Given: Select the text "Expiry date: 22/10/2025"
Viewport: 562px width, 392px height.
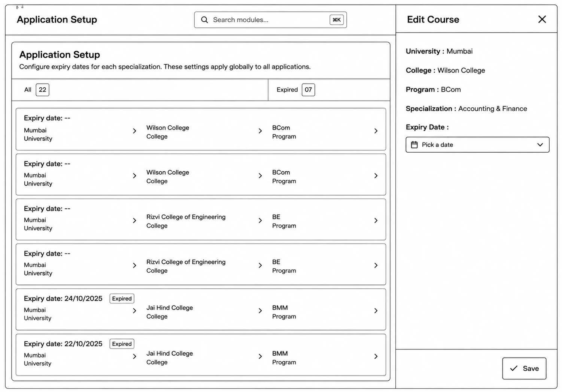Looking at the screenshot, I should click(x=63, y=344).
